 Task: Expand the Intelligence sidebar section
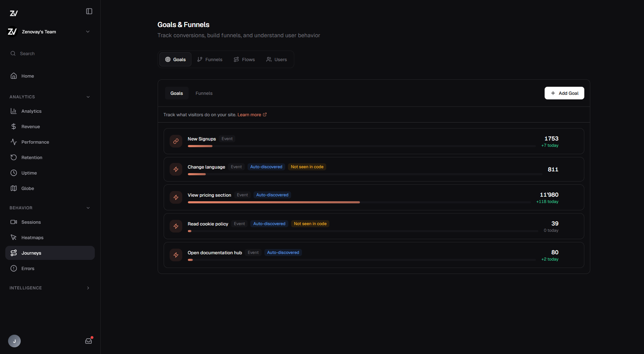(88, 288)
